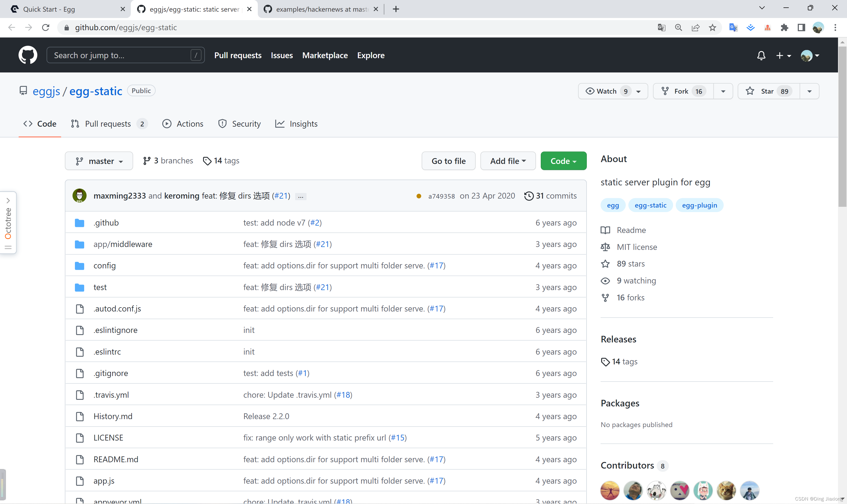This screenshot has height=504, width=847.
Task: Click the commit history clock icon
Action: (529, 196)
